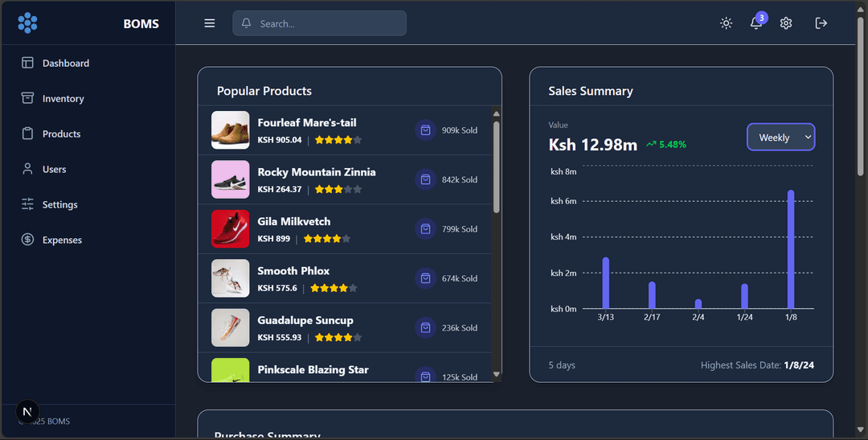Open the Weekly timeframe dropdown
The image size is (868, 440).
coord(781,138)
